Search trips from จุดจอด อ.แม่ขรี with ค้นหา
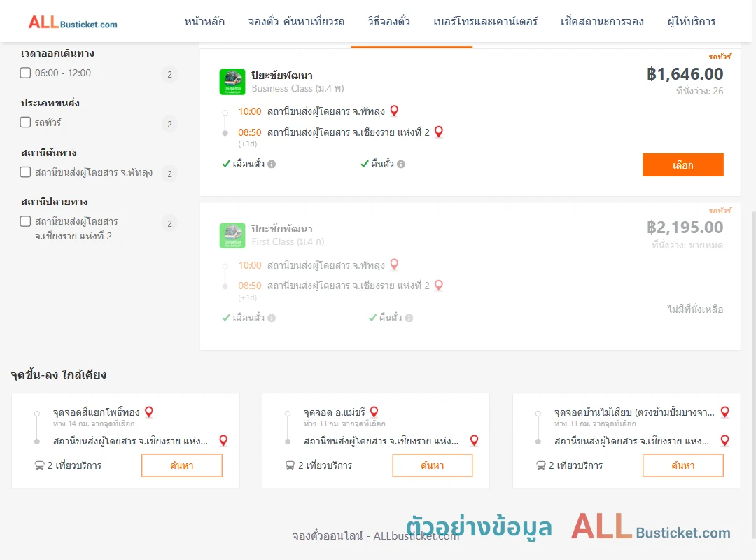756x560 pixels. coord(433,465)
